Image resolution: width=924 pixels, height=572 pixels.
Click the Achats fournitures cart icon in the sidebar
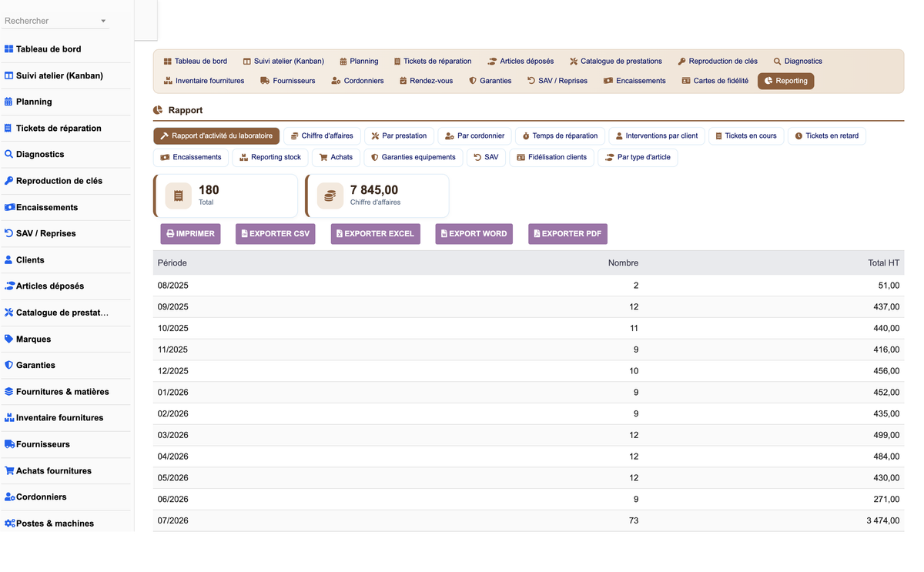click(10, 470)
